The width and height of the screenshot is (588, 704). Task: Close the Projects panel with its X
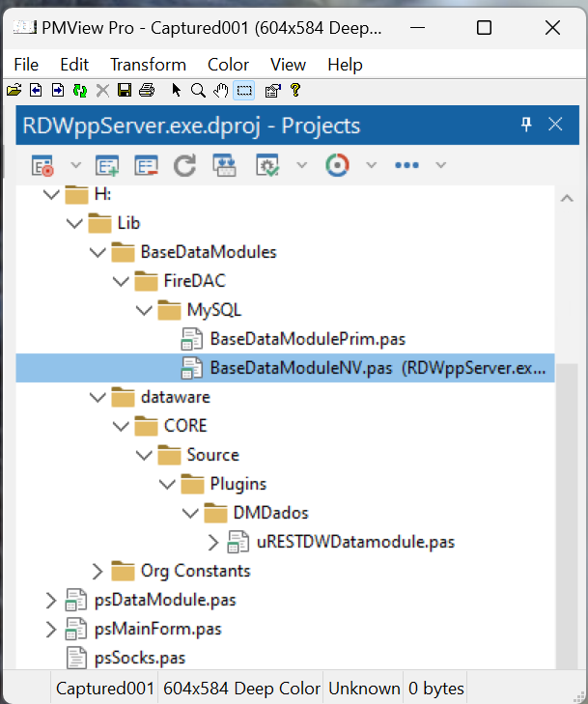coord(556,125)
